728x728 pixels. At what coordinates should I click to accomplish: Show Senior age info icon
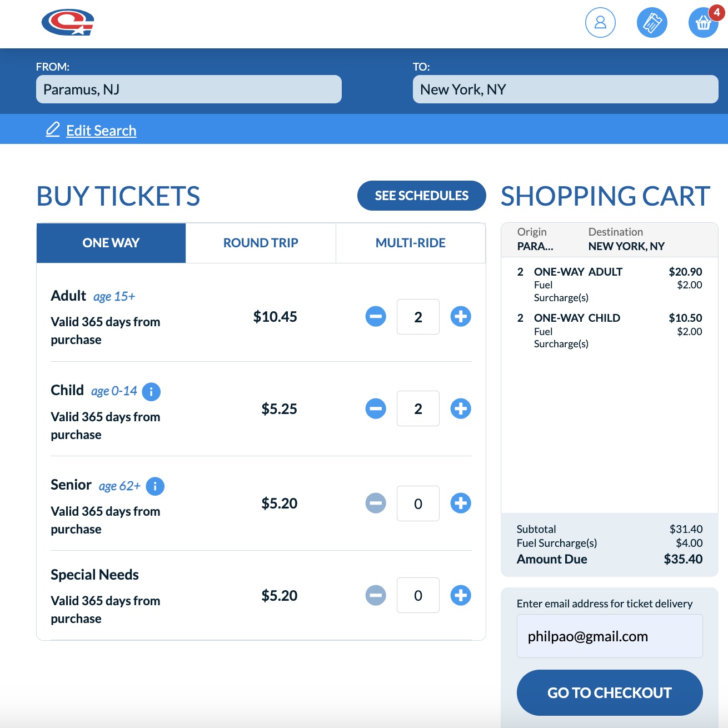(155, 486)
